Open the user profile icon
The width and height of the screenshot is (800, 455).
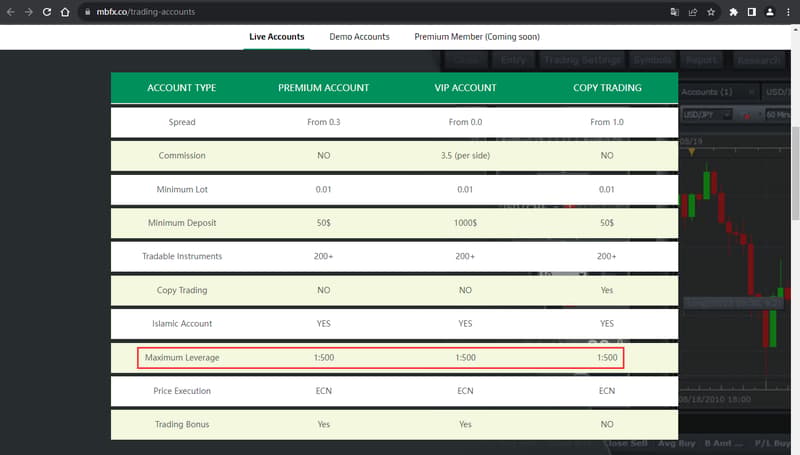point(770,12)
